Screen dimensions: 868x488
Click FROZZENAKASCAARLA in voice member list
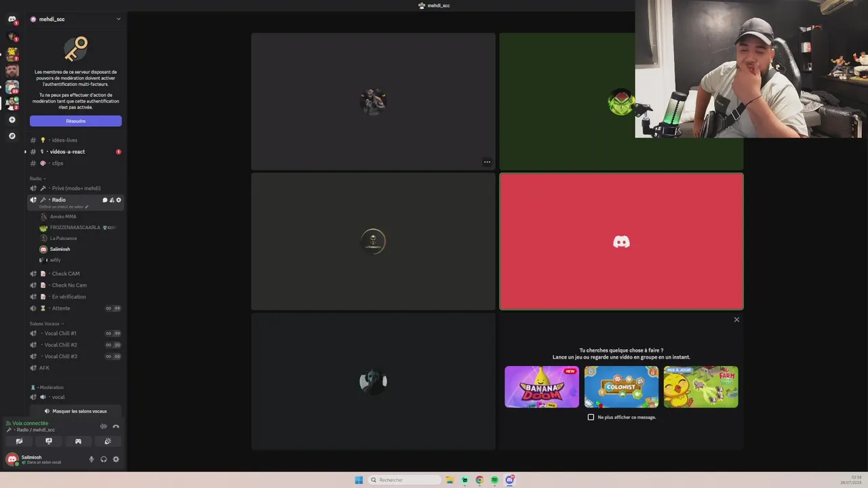pos(75,228)
